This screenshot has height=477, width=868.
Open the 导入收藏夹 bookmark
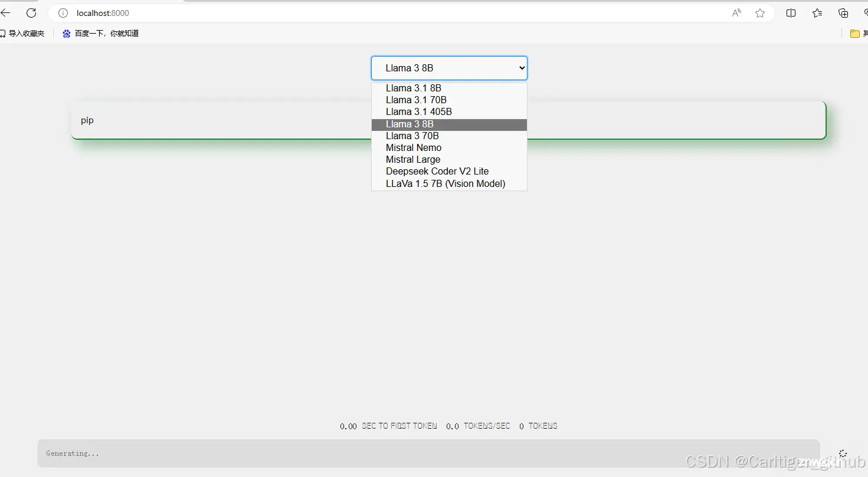pos(22,34)
